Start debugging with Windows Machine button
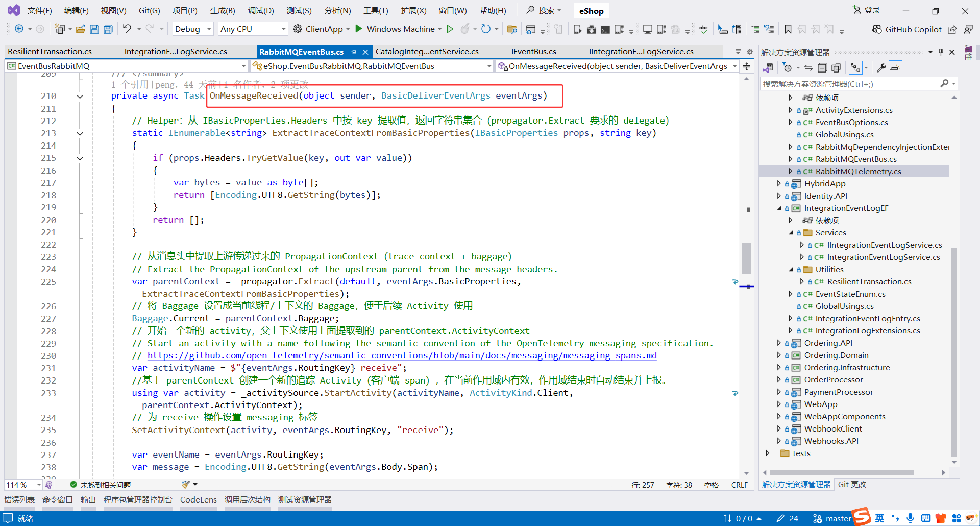 [398, 29]
